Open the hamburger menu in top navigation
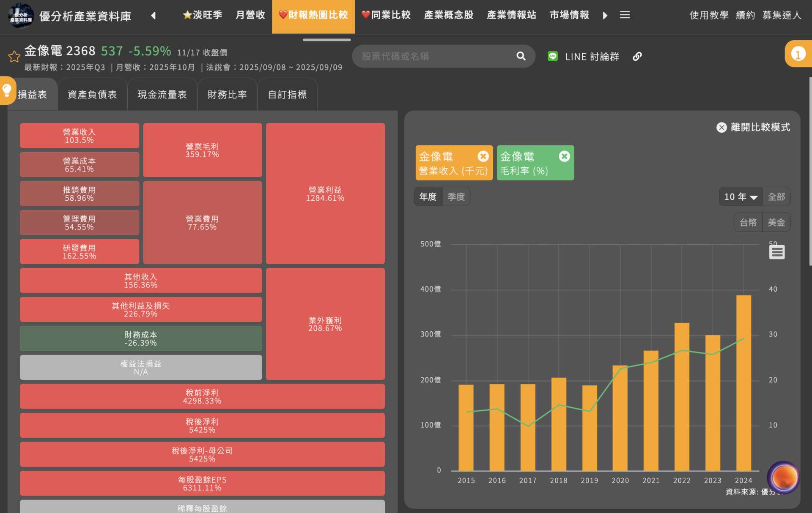This screenshot has width=812, height=513. (625, 15)
